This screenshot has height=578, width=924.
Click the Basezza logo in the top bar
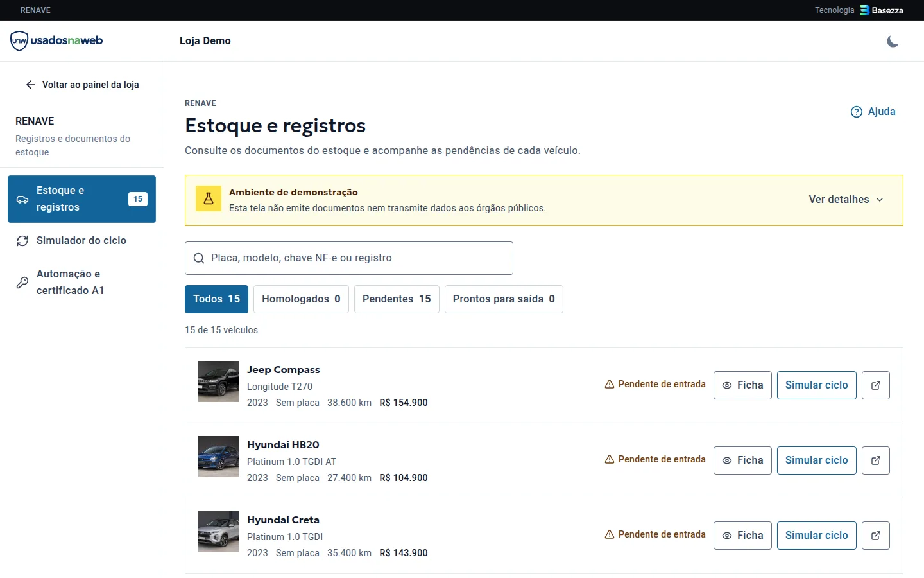(882, 10)
